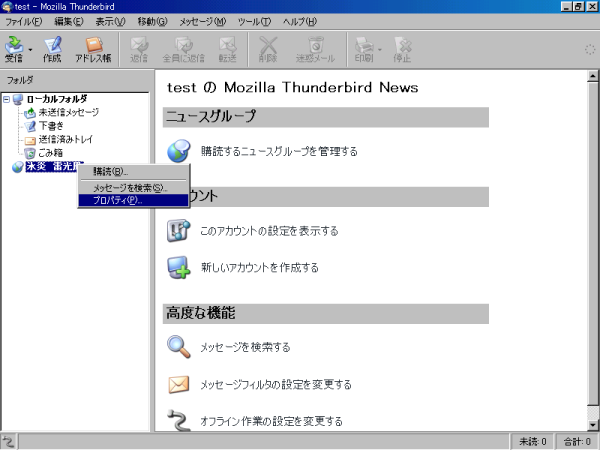Click 新しいアカウントを作成する link
Image resolution: width=600 pixels, height=450 pixels.
pyautogui.click(x=260, y=267)
